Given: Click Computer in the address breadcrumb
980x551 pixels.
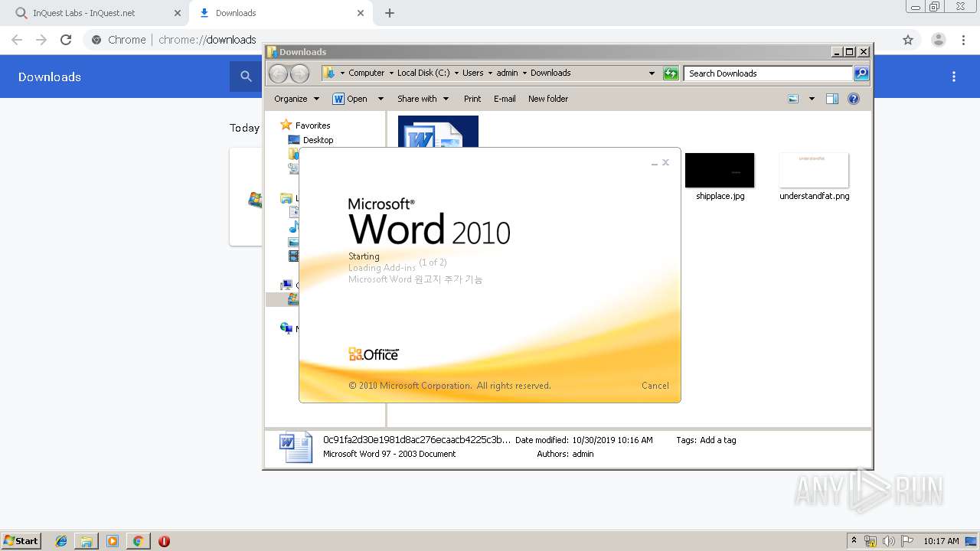Looking at the screenshot, I should [x=366, y=73].
